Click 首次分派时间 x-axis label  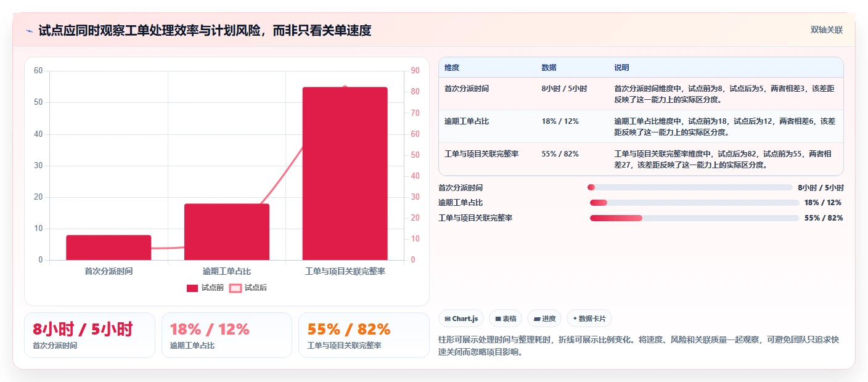coord(108,271)
